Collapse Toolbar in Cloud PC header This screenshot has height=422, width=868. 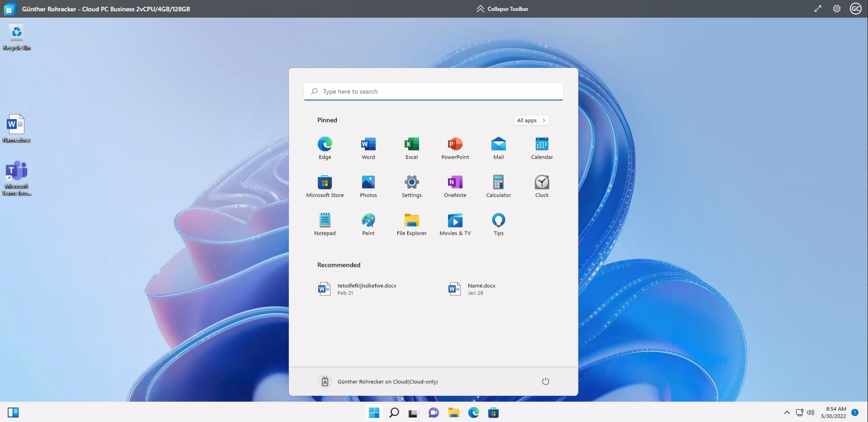pyautogui.click(x=502, y=9)
